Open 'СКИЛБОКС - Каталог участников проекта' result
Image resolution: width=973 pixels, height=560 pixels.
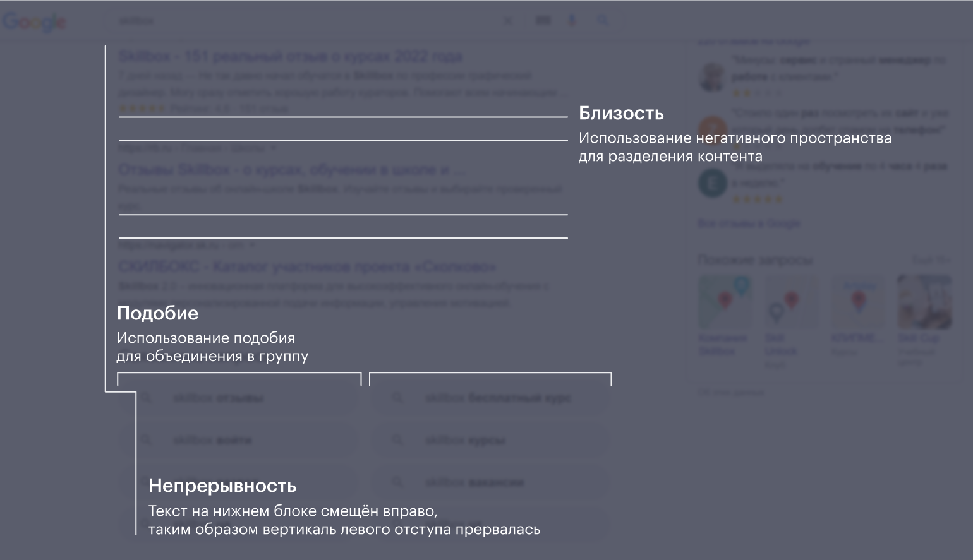(x=307, y=267)
